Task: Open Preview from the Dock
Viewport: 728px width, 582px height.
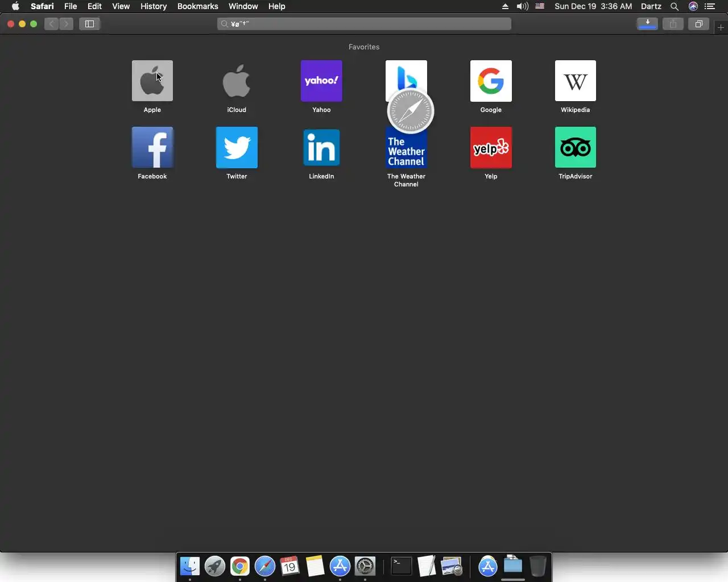Action: coord(452,566)
